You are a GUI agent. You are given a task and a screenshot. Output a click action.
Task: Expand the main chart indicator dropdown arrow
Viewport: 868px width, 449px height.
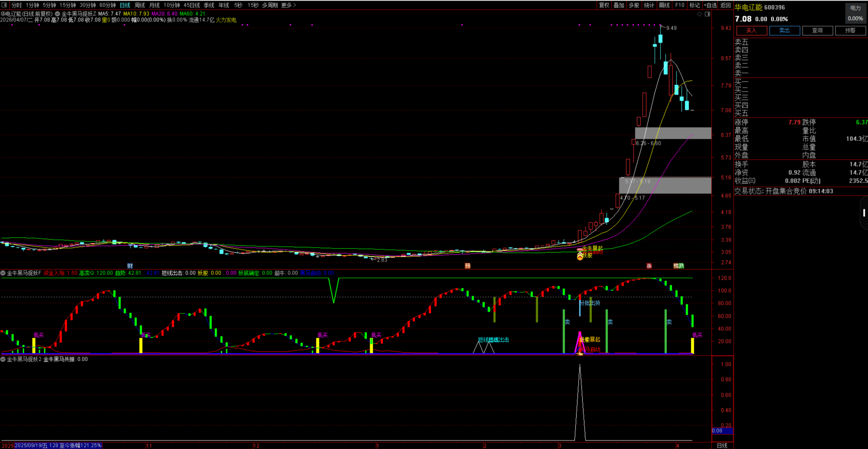click(57, 14)
